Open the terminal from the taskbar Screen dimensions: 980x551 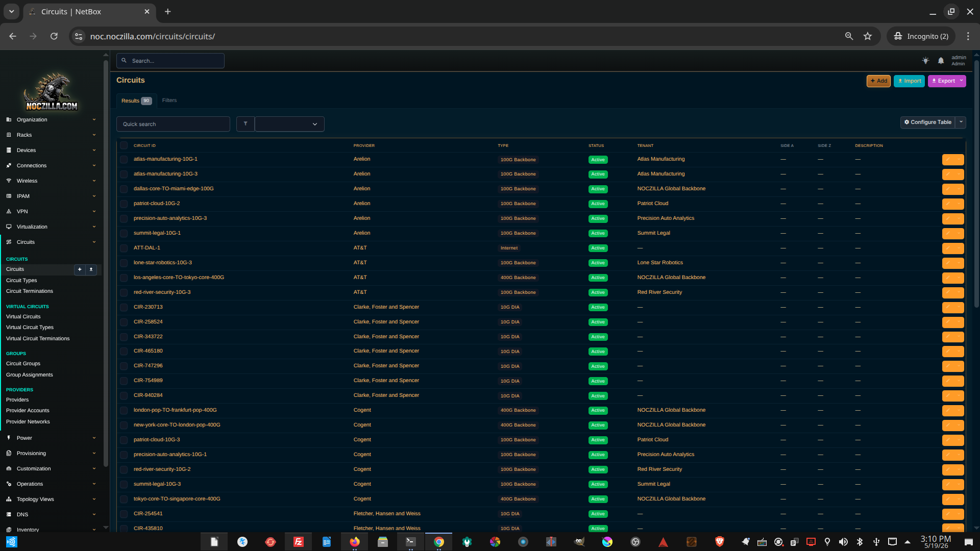[411, 542]
